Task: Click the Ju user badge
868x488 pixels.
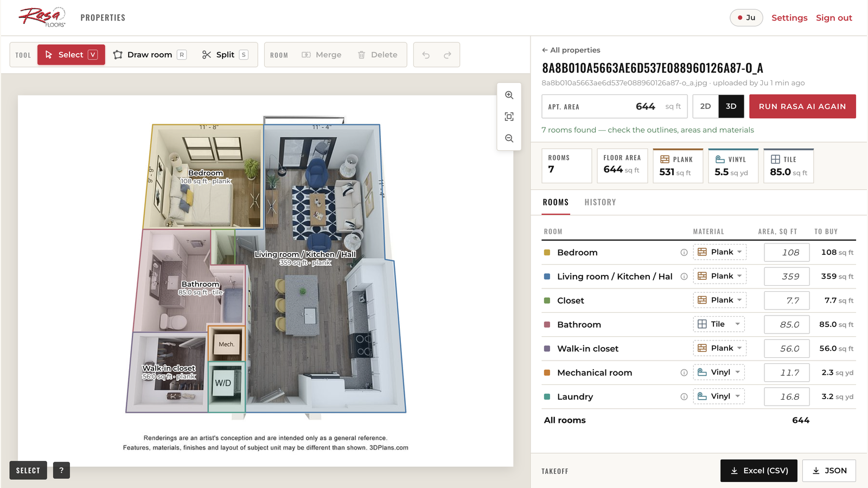Action: (746, 18)
